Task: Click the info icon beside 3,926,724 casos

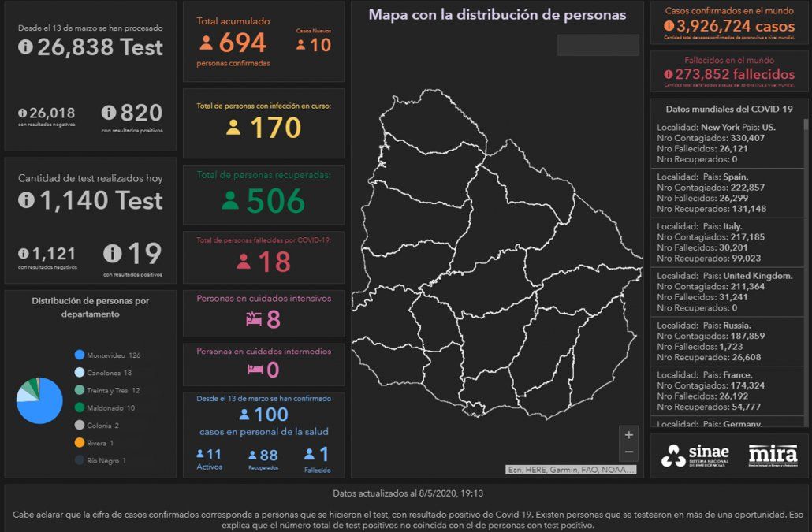Action: click(669, 26)
